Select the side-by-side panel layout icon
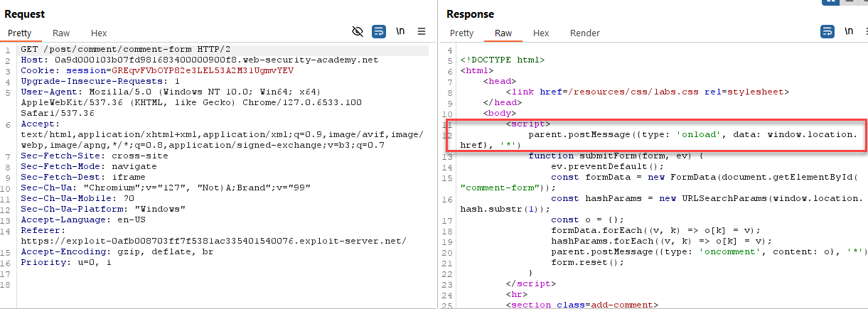This screenshot has width=868, height=309. [830, 2]
